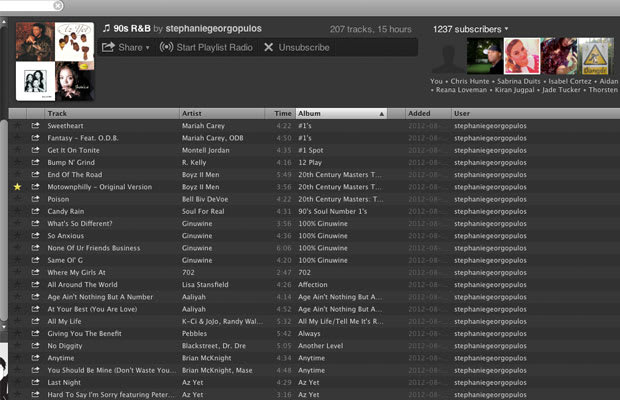Viewport: 620px width, 400px height.
Task: Open the Share menu for the playlist
Action: pos(126,47)
